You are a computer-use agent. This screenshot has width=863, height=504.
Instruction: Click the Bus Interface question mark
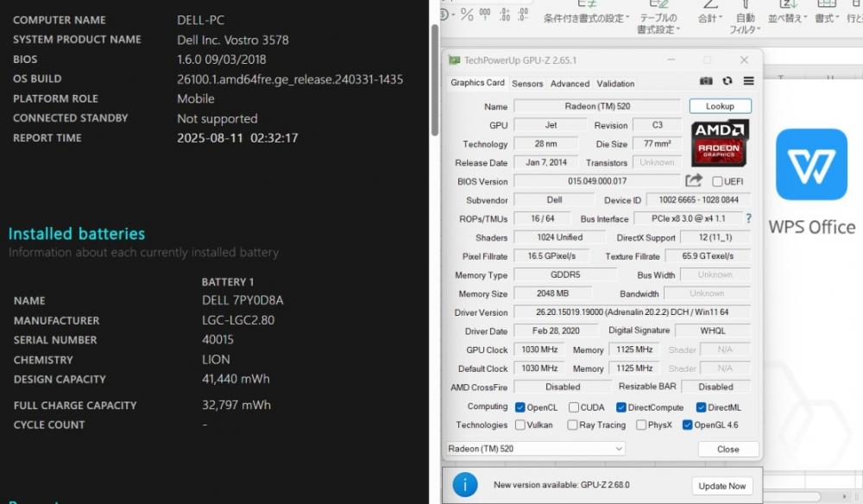click(x=748, y=218)
